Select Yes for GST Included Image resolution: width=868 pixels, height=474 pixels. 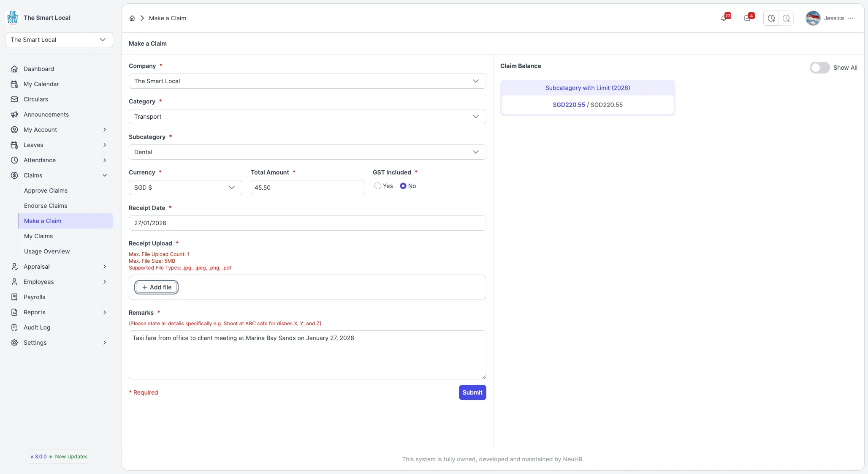[378, 186]
